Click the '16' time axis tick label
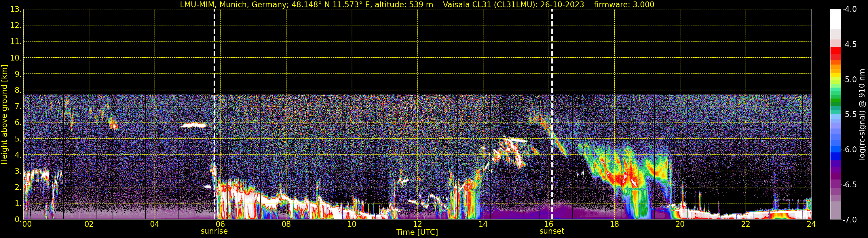 point(549,224)
